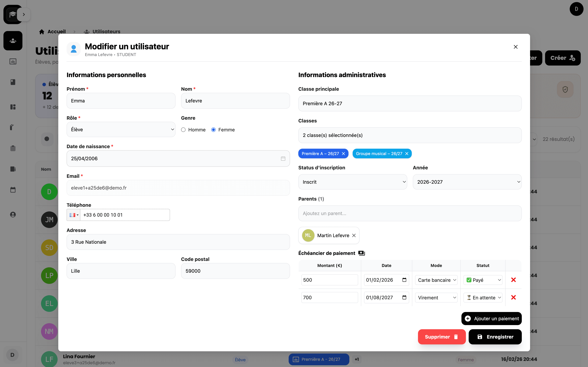This screenshot has width=588, height=367.
Task: Delete the 700 euro payment row
Action: click(513, 297)
